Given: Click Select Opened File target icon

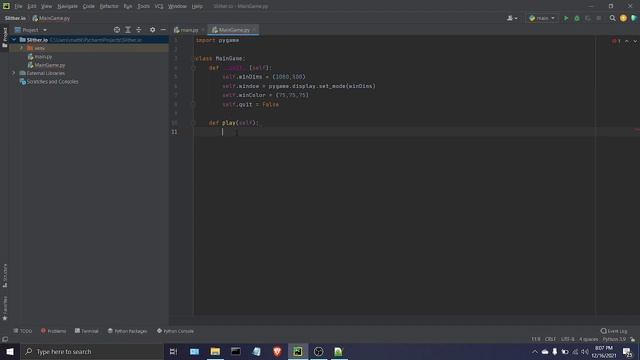Looking at the screenshot, I should pos(117,30).
